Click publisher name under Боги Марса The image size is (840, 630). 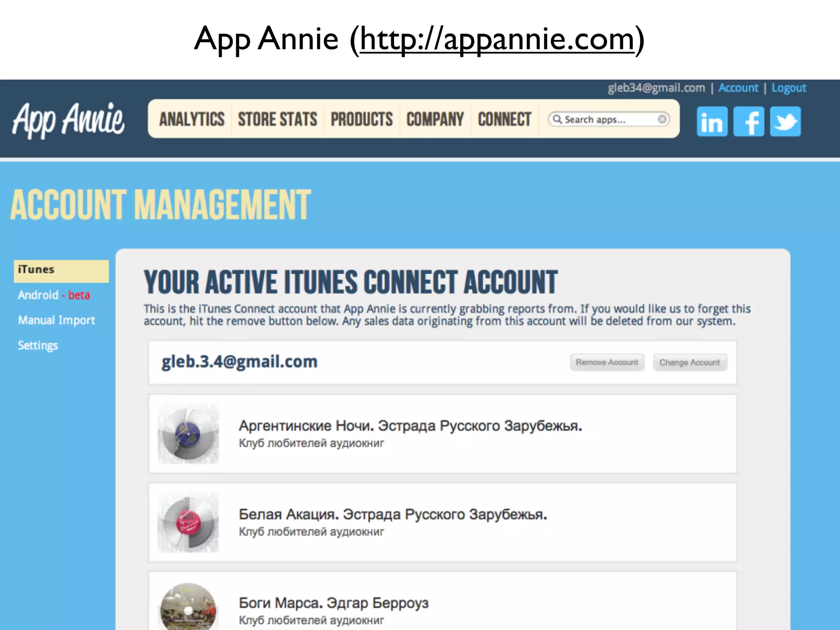[311, 621]
